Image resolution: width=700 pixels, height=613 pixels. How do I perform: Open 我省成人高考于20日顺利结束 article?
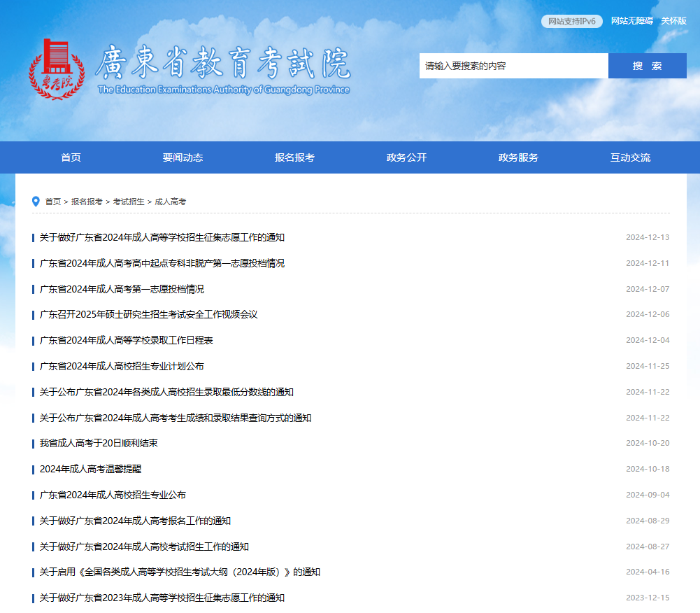(x=98, y=443)
